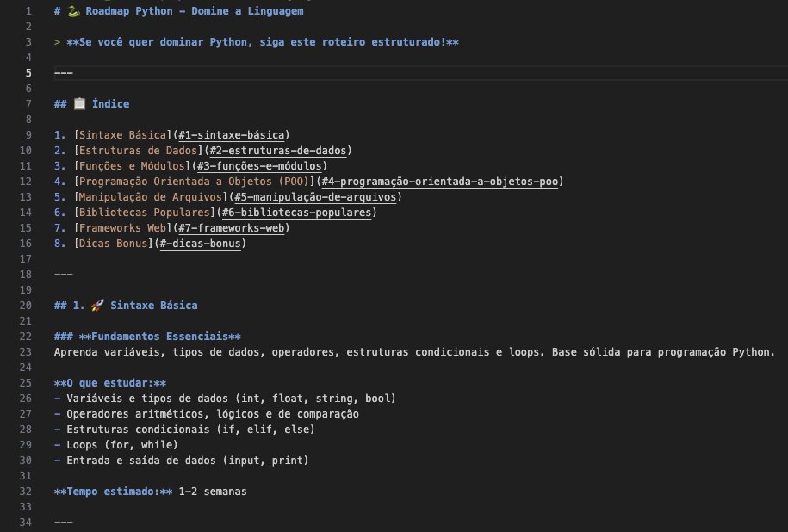Click the '#1-sintaxe-básica' anchor link
The image size is (788, 532).
tap(231, 135)
